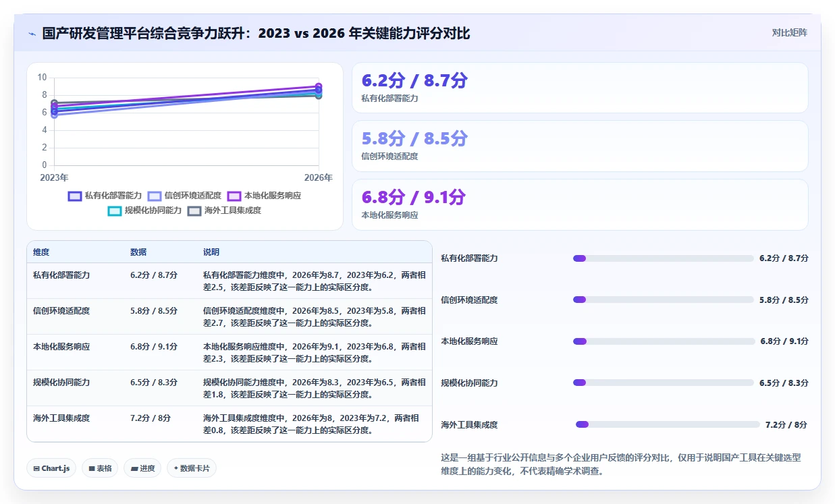Image resolution: width=835 pixels, height=504 pixels.
Task: Click the 2023 data points cluster on chart
Action: (x=54, y=108)
